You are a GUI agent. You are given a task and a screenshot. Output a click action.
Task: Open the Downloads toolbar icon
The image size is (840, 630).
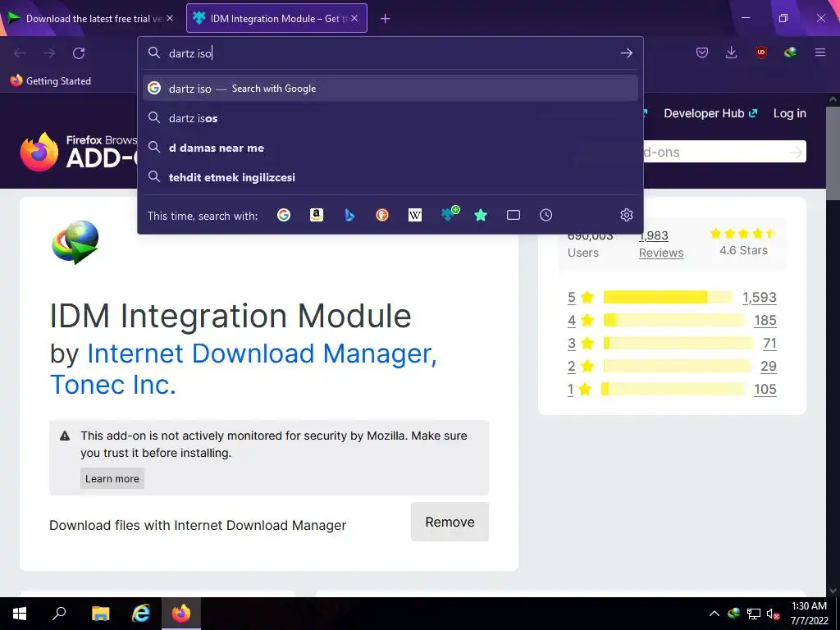731,52
